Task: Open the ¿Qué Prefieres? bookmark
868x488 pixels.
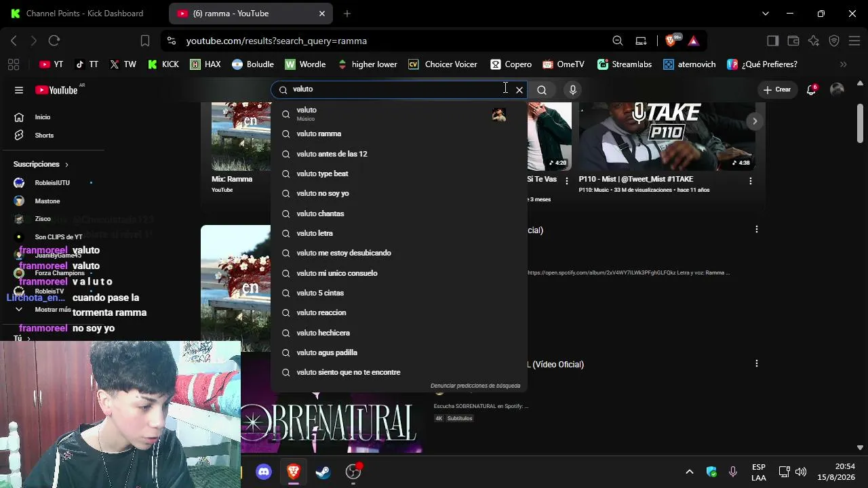Action: click(762, 64)
